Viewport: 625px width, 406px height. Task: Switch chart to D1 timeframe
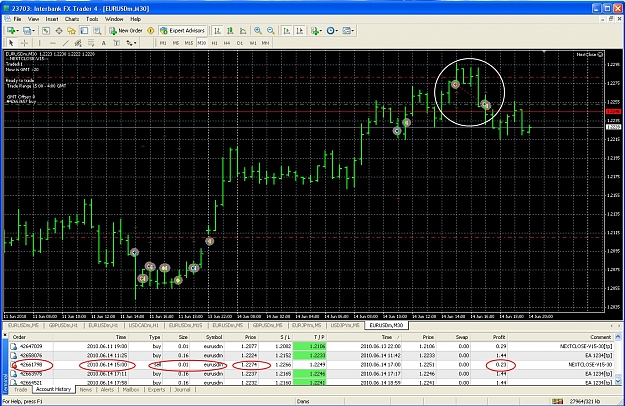(240, 43)
